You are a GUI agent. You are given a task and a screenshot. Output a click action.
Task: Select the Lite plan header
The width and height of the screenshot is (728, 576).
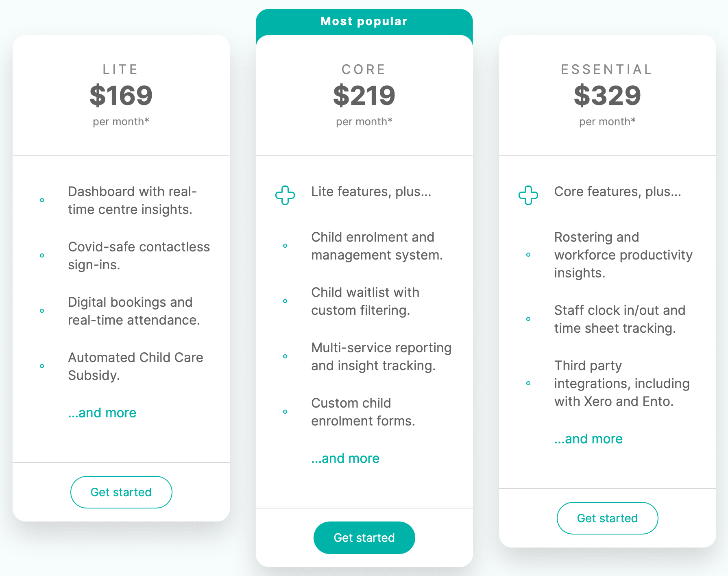pyautogui.click(x=121, y=69)
